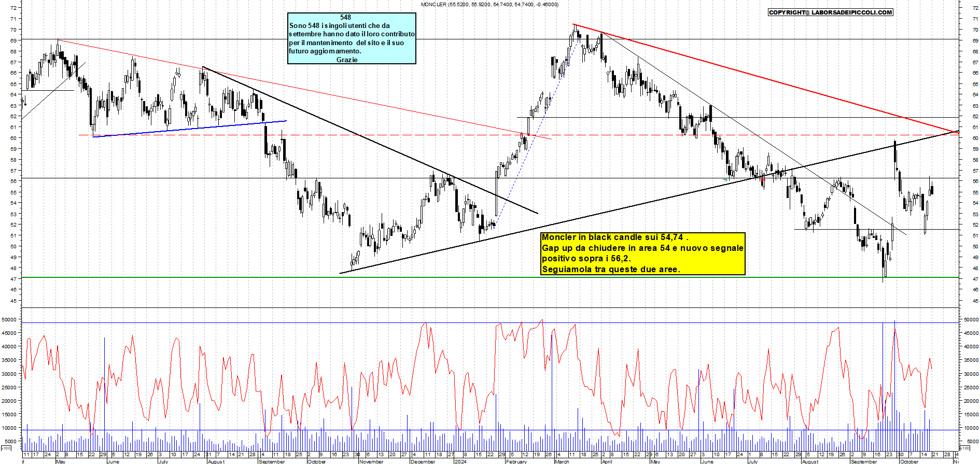
Task: Click the 72 price label on the right axis
Action: (x=975, y=8)
